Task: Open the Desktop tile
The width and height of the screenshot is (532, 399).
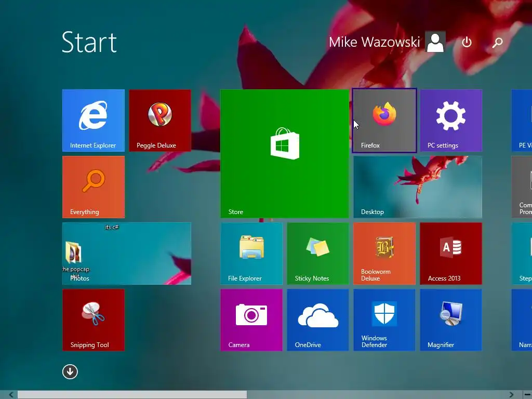Action: [x=418, y=187]
